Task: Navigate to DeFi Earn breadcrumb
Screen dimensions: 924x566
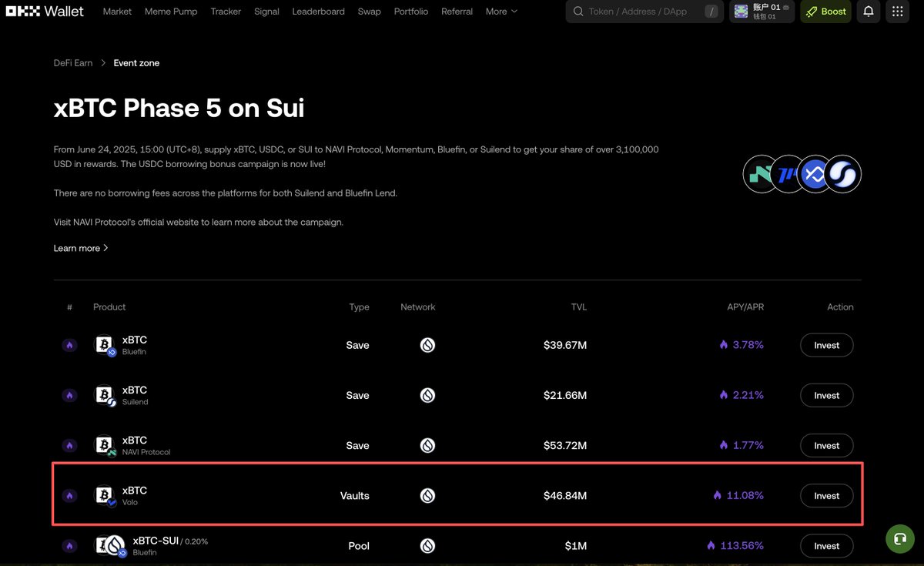Action: (73, 63)
